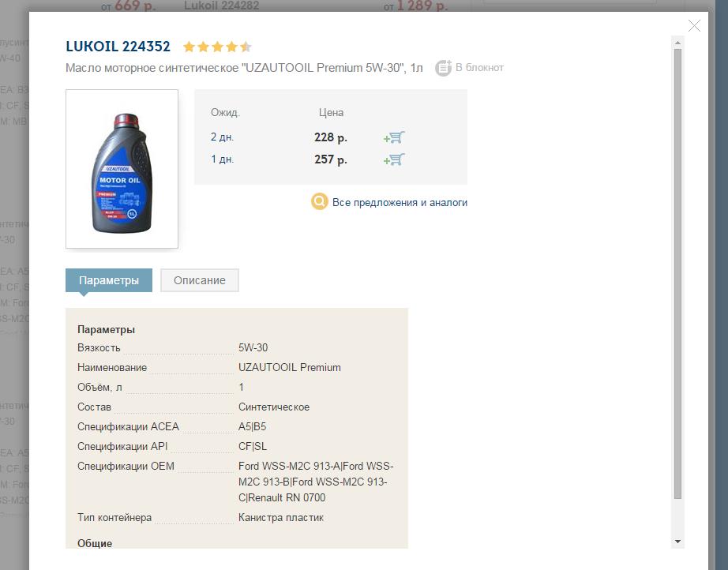Click the 257 р. price value
This screenshot has height=570, width=728.
[x=331, y=159]
